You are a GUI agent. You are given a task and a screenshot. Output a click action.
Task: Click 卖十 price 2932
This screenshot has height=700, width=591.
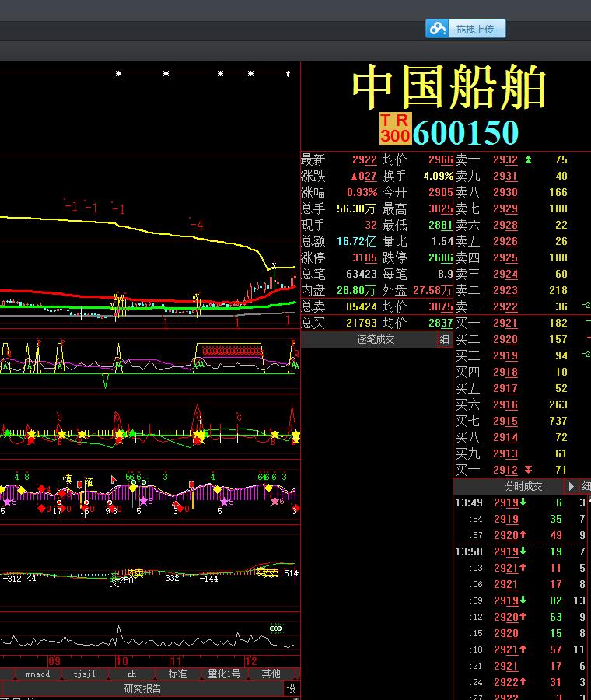[505, 159]
